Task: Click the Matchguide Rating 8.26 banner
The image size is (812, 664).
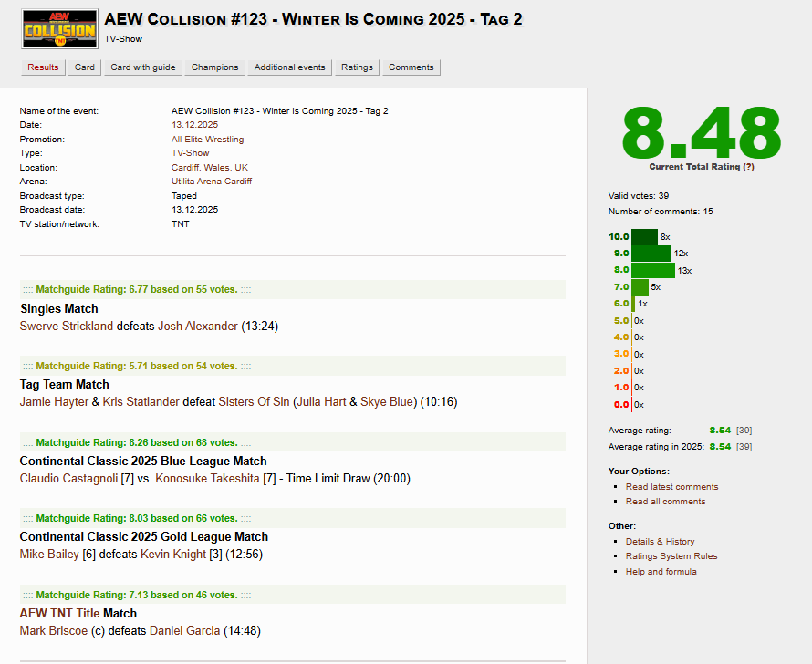Action: click(x=293, y=442)
